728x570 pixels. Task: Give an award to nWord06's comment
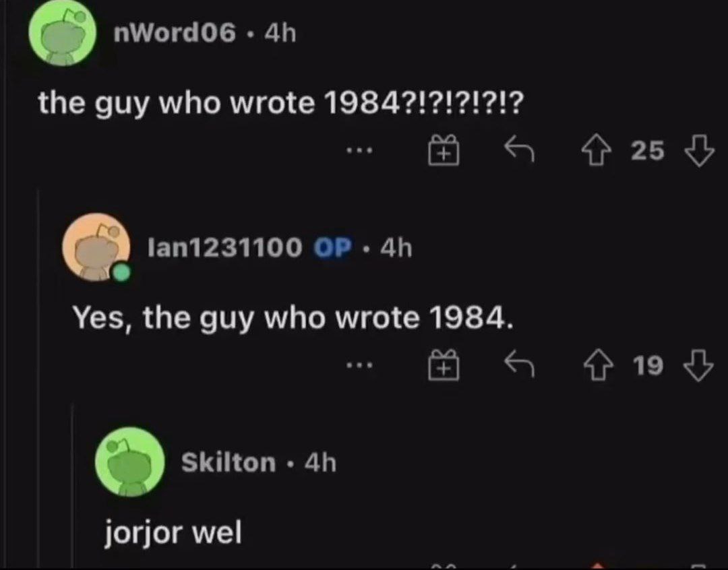click(x=444, y=150)
